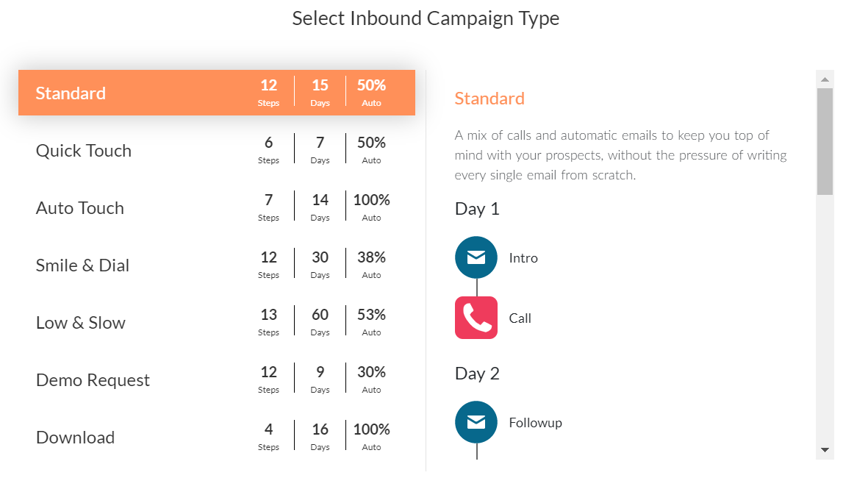Click the Day 2 heading
Image resolution: width=868 pixels, height=478 pixels.
477,374
